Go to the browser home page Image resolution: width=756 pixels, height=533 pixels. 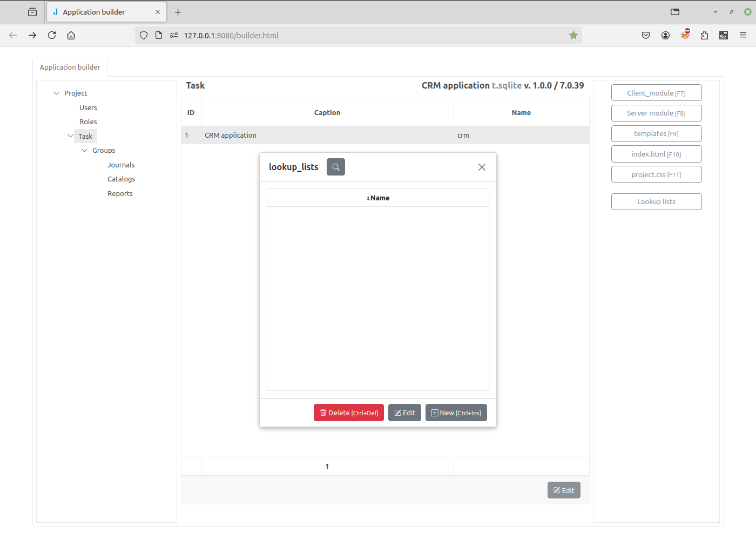[x=71, y=35]
